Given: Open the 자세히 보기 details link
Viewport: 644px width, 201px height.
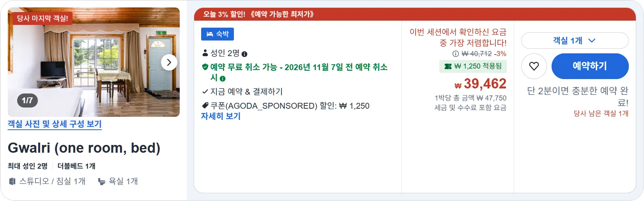Looking at the screenshot, I should tap(221, 116).
